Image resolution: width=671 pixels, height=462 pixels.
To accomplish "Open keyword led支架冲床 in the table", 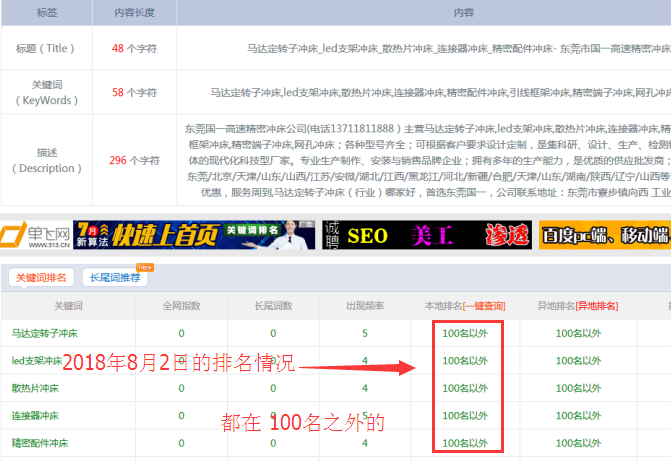I will [x=39, y=360].
